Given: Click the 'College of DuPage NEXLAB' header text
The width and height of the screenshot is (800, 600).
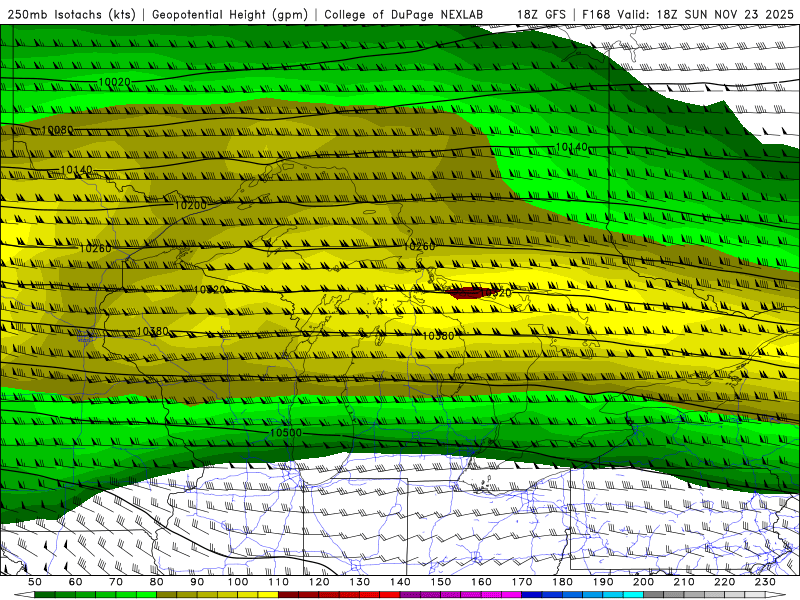Looking at the screenshot, I should click(x=404, y=14).
